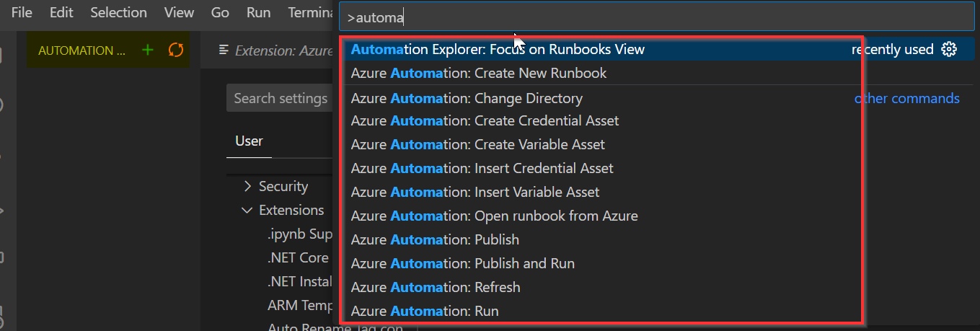Open the Terminal menu
Viewport: 980px width, 331px height.
[312, 12]
